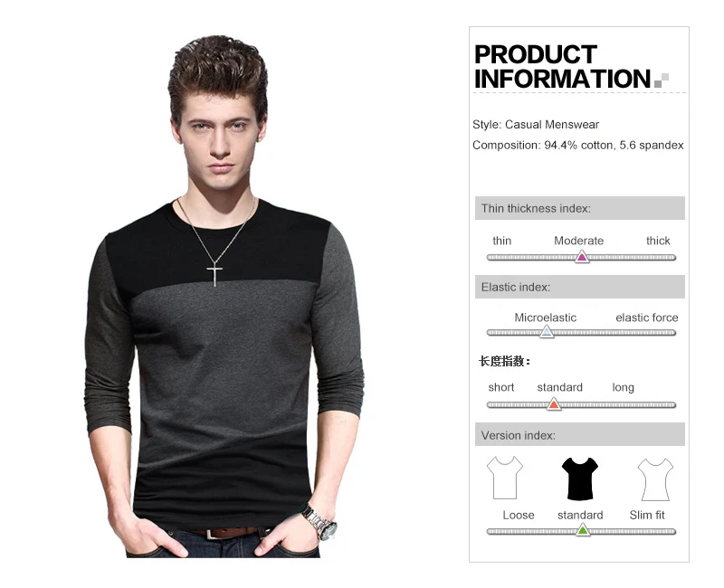The image size is (724, 588).
Task: Click the silver wristwatch on model's wrist
Action: point(321,523)
